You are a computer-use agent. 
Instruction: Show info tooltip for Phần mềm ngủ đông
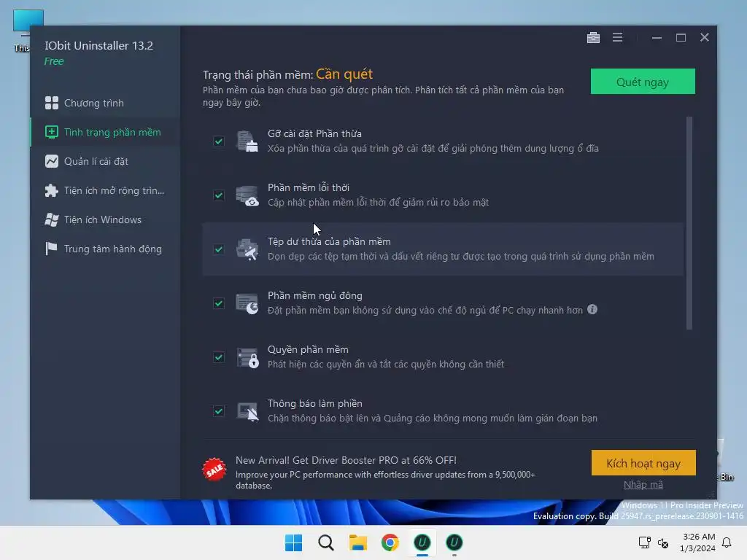pos(592,309)
